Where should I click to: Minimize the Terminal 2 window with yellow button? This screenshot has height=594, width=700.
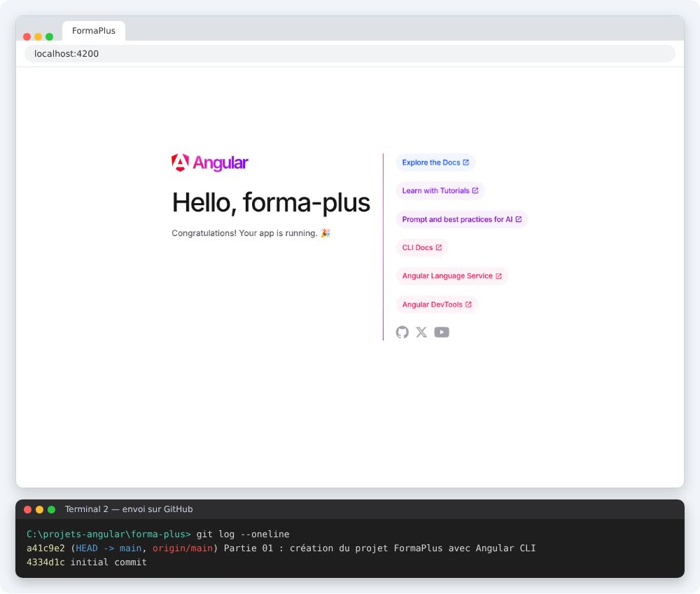39,509
